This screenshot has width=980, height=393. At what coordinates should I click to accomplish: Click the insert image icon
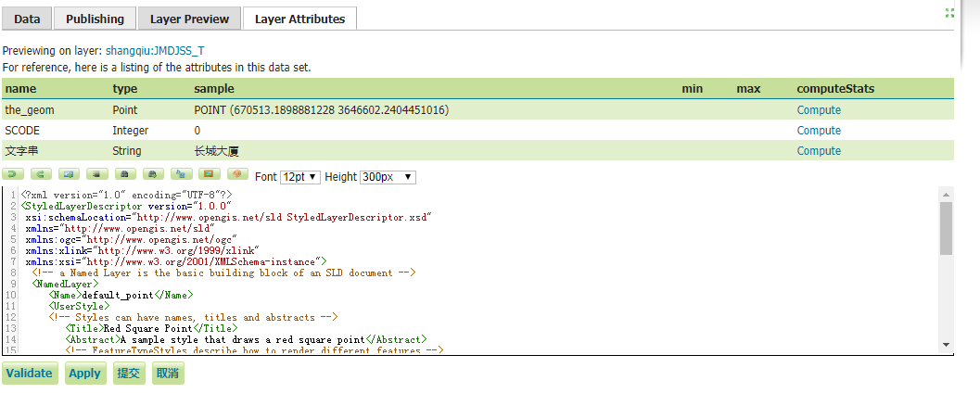(x=210, y=174)
